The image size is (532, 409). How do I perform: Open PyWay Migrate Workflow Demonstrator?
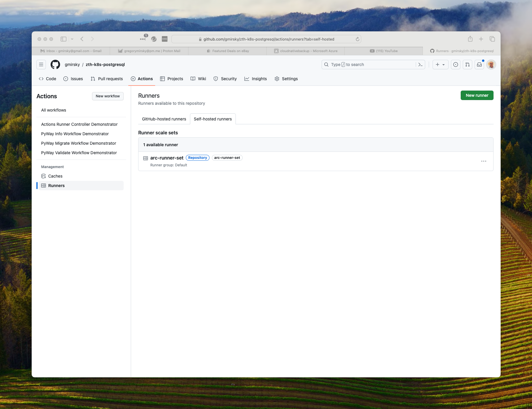click(x=78, y=143)
